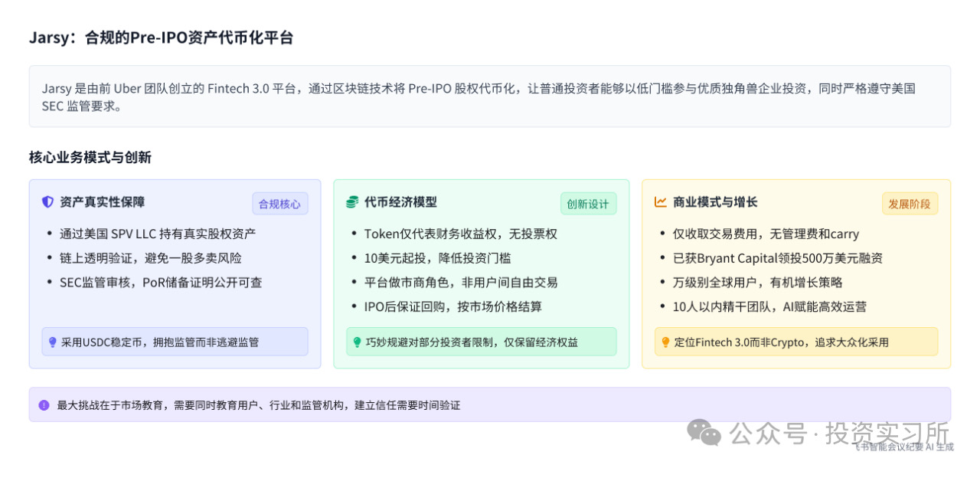Screen dimensions: 980x478
Task: Click the purple exclamation icon before 最大挑战
Action: point(44,405)
